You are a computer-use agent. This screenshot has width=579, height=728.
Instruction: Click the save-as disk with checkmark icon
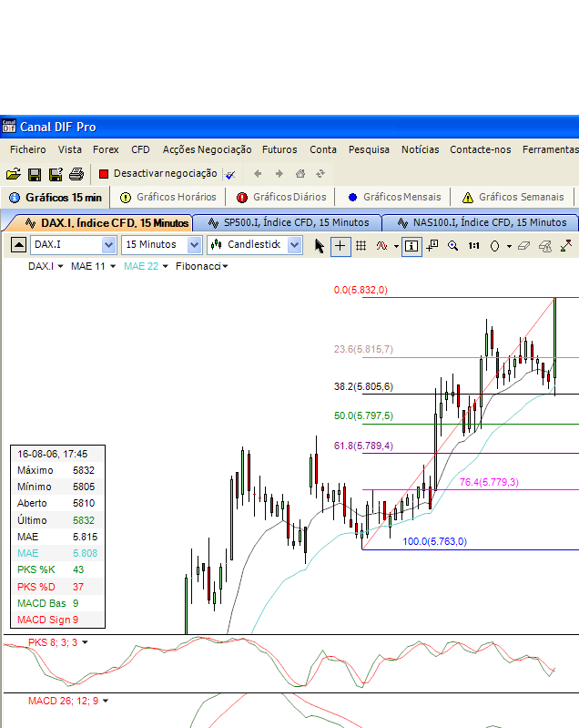click(x=56, y=174)
